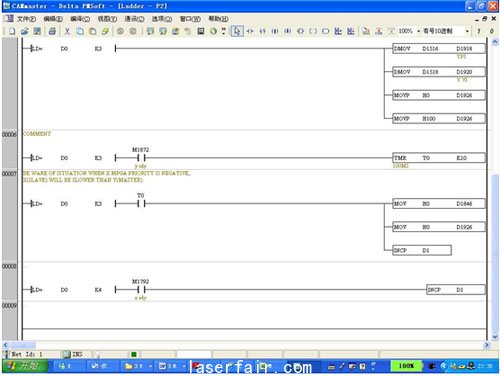Viewport: 500px width, 377px height.
Task: Click the Cut scissors icon
Action: coord(67,31)
